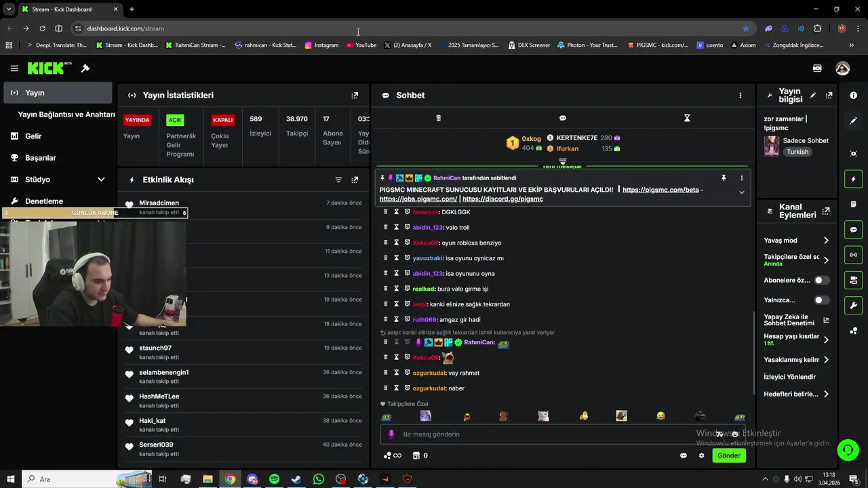Toggle the broadcast signal icon in right sidebar
868x488 pixels.
853,255
